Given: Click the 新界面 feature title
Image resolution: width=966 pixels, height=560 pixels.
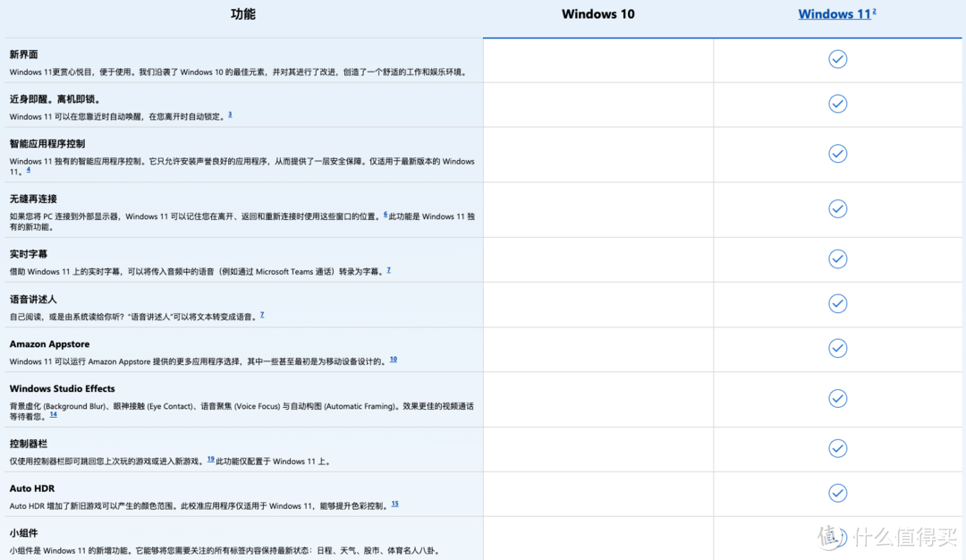Looking at the screenshot, I should click(x=23, y=55).
